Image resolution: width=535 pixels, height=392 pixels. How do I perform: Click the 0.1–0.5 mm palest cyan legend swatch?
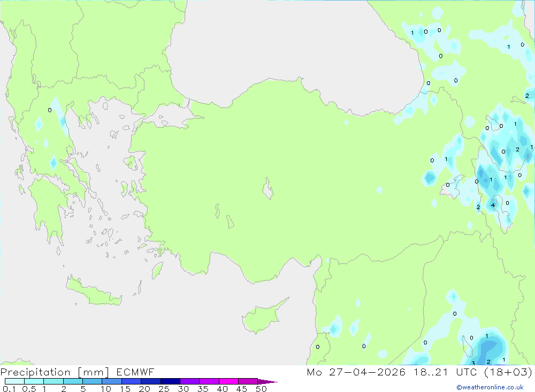pyautogui.click(x=14, y=381)
